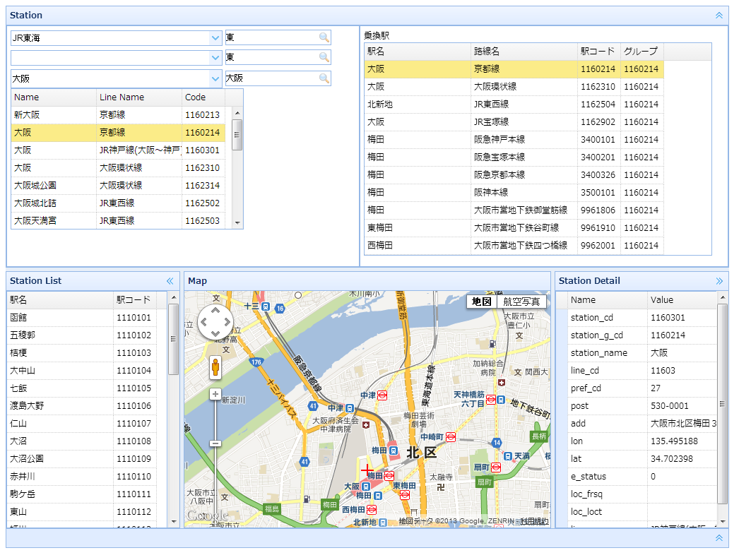The image size is (739, 560).
Task: Zoom out the map with minus button
Action: [215, 443]
